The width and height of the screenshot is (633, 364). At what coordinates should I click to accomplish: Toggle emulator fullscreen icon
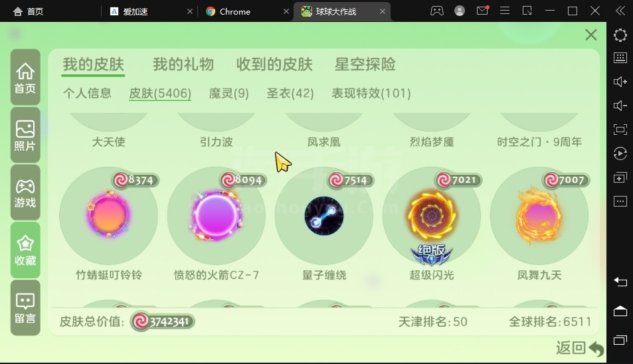click(620, 130)
